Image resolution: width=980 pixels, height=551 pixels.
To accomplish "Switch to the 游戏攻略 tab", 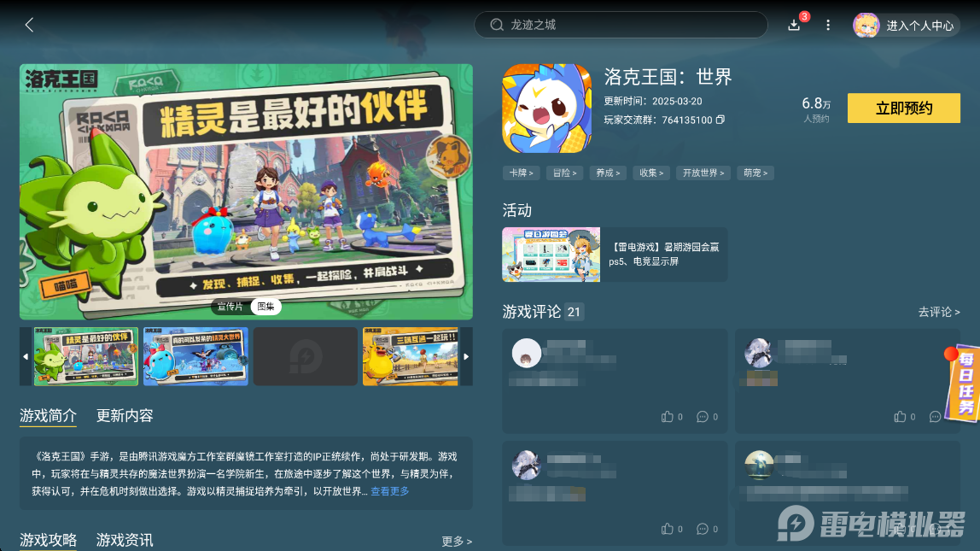I will pos(48,540).
